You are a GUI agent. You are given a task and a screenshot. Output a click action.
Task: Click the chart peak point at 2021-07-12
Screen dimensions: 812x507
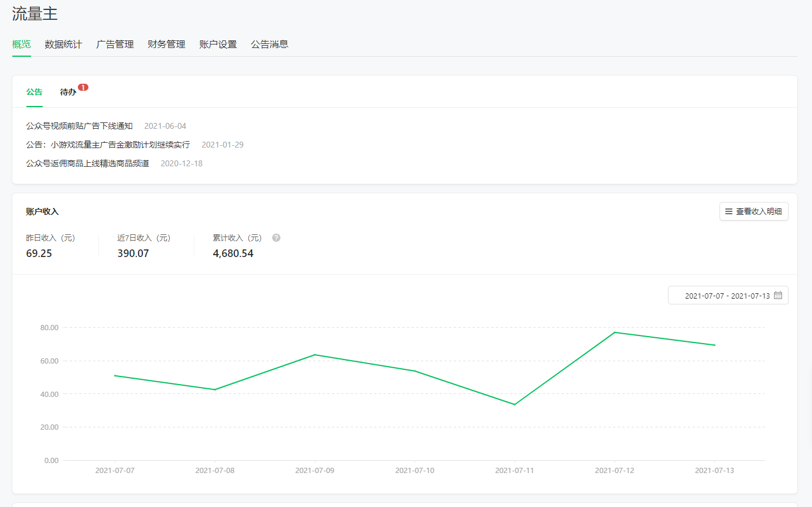click(x=615, y=333)
